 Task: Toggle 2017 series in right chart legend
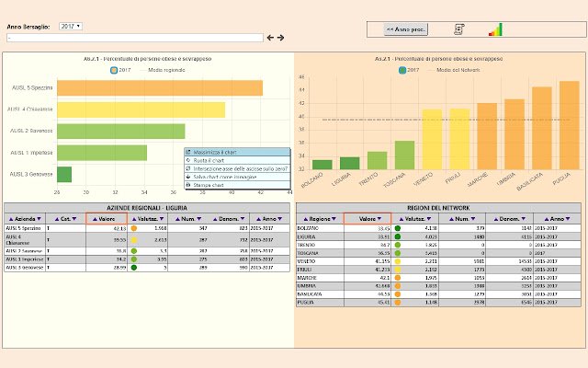click(409, 70)
